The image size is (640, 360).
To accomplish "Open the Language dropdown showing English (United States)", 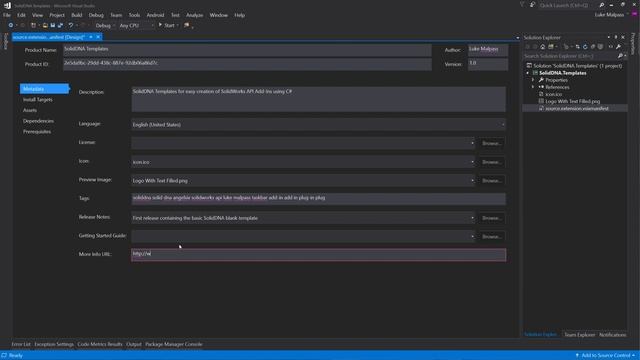I will (318, 124).
